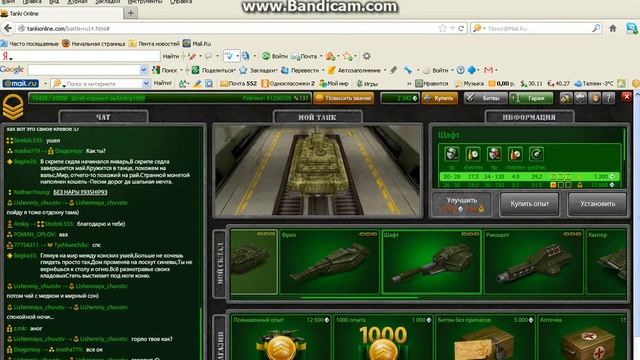The width and height of the screenshot is (640, 360).
Task: Click the second reload stat icon in Шафт info
Action: point(473,154)
